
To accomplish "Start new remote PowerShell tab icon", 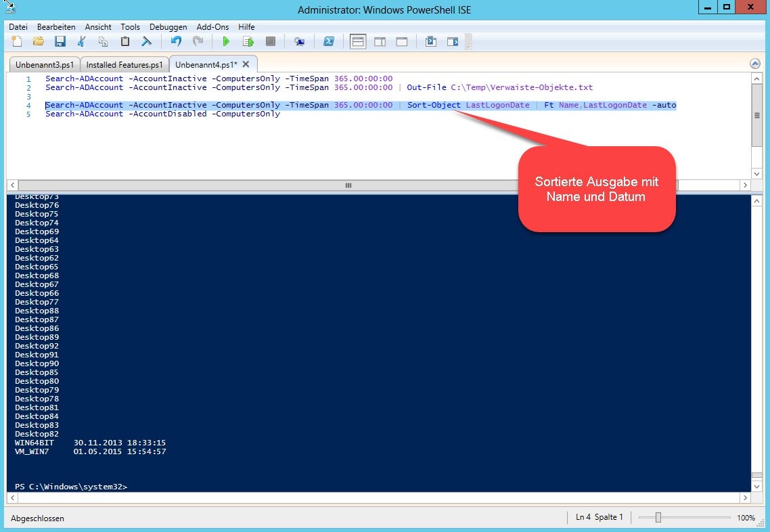I will 299,42.
